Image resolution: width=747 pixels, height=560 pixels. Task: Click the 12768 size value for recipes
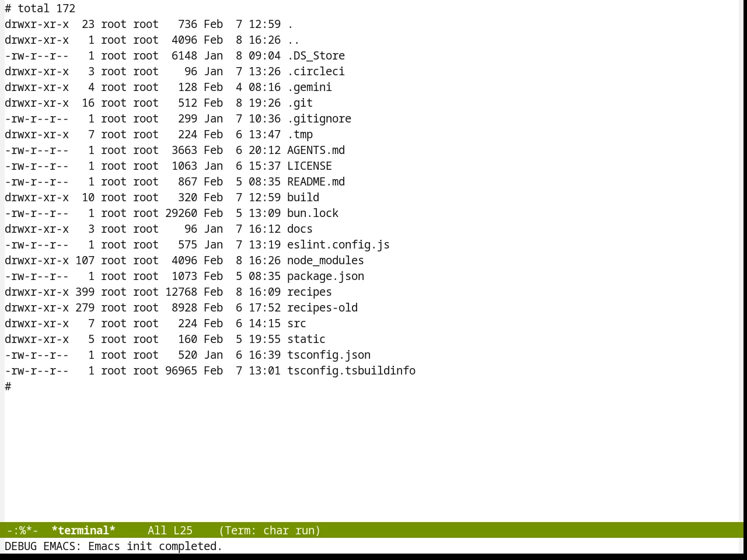click(181, 292)
